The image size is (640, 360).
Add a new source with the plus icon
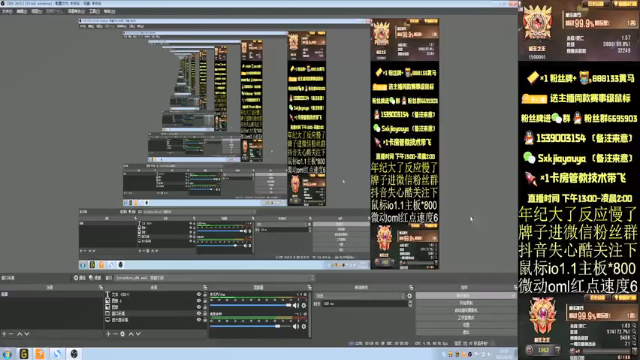[x=108, y=334]
